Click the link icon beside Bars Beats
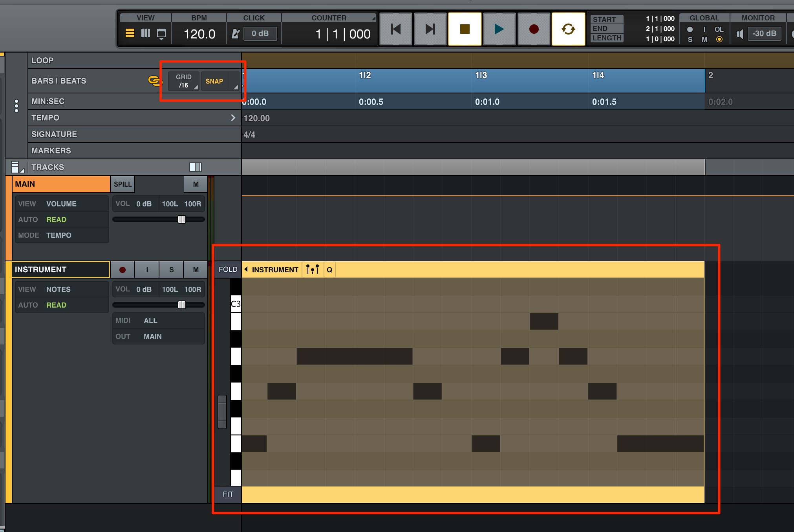 (155, 81)
